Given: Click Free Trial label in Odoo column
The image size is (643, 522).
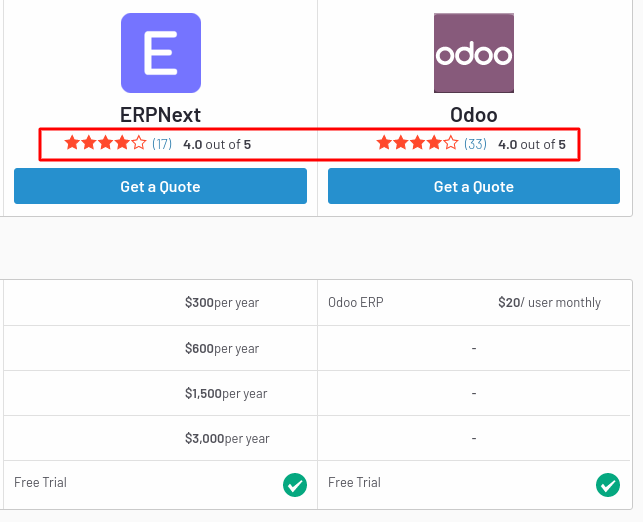Looking at the screenshot, I should (x=354, y=483).
